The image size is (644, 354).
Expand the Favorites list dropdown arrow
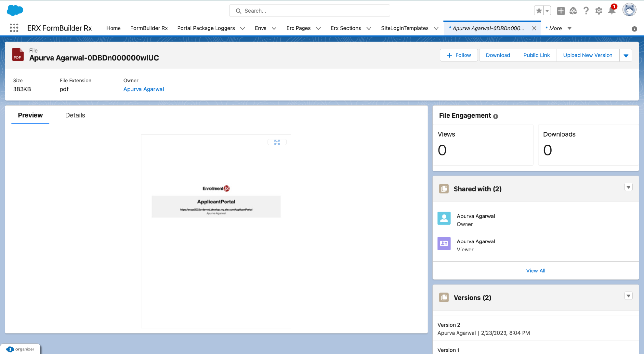tap(547, 11)
